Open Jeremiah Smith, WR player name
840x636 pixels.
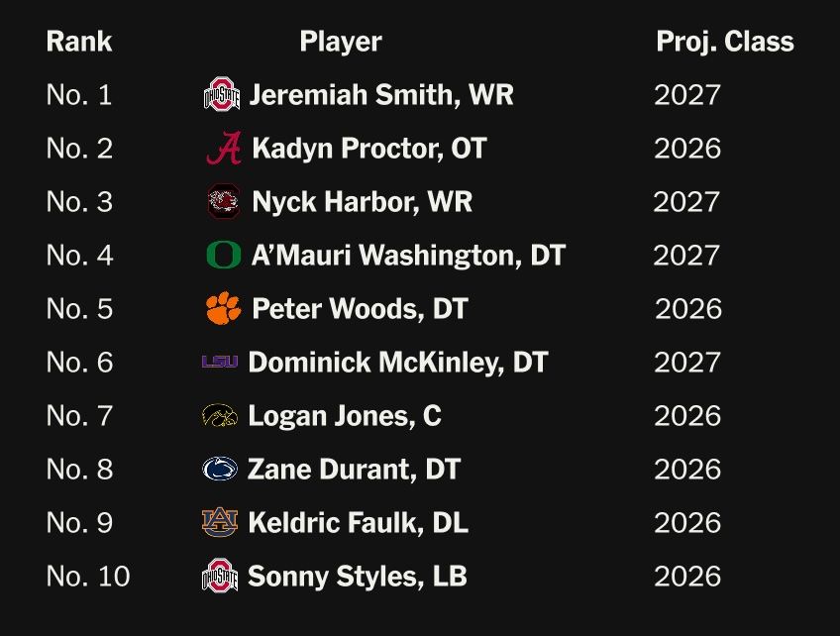click(x=381, y=95)
